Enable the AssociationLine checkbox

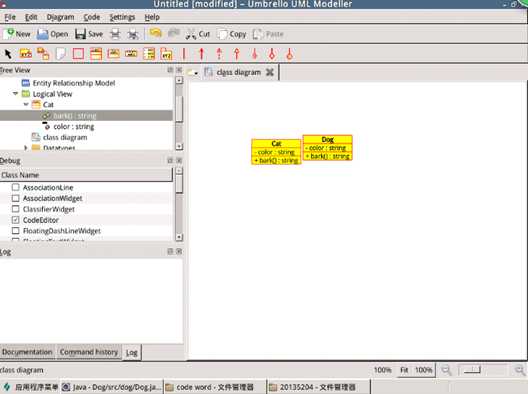tap(15, 187)
